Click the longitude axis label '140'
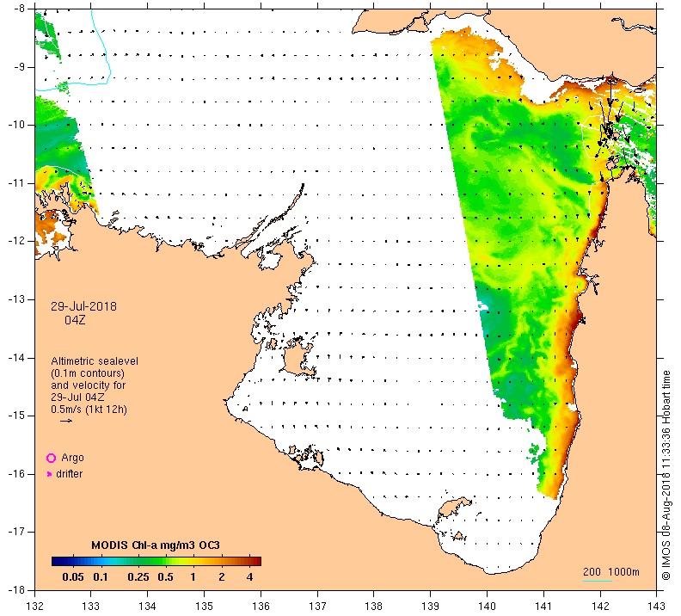The image size is (681, 616). coord(487,606)
